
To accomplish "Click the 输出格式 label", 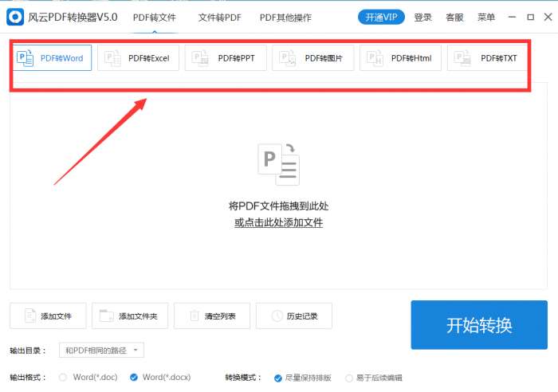I will (x=28, y=378).
